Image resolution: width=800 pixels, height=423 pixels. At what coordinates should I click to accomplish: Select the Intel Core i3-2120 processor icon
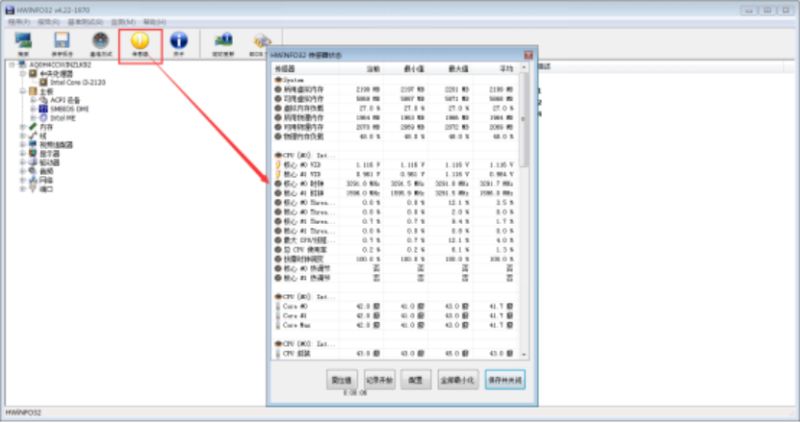[44, 82]
